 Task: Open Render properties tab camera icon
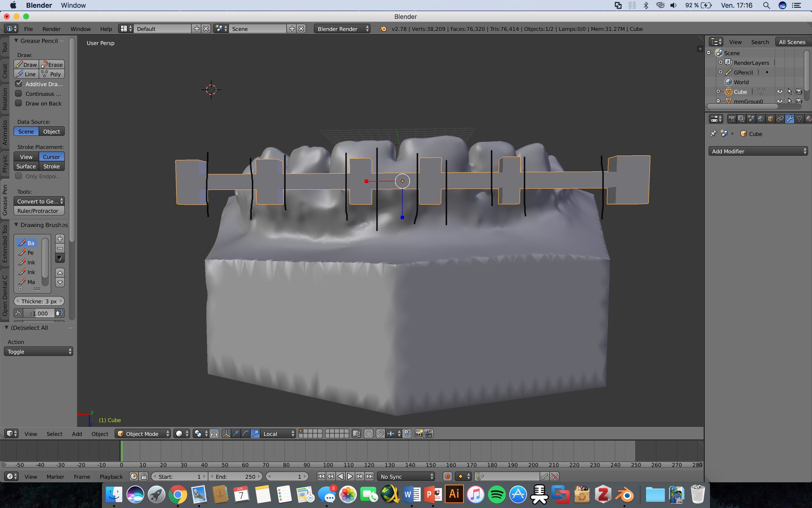point(732,119)
